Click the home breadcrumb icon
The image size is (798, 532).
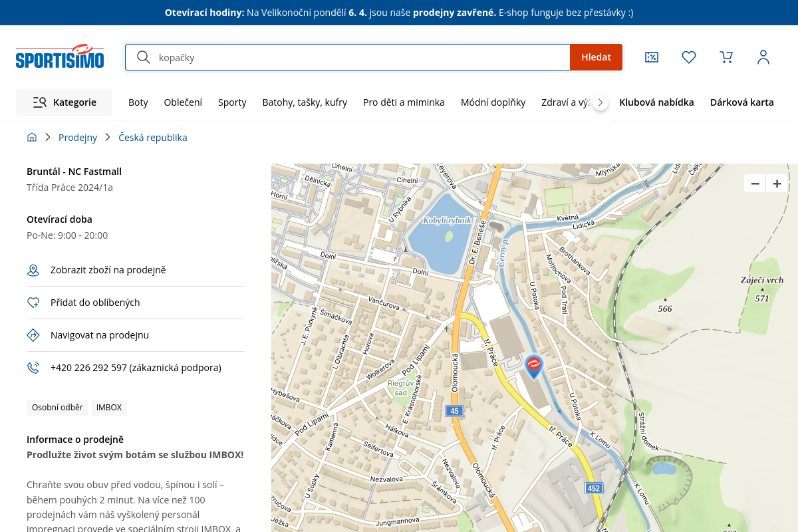coord(32,138)
